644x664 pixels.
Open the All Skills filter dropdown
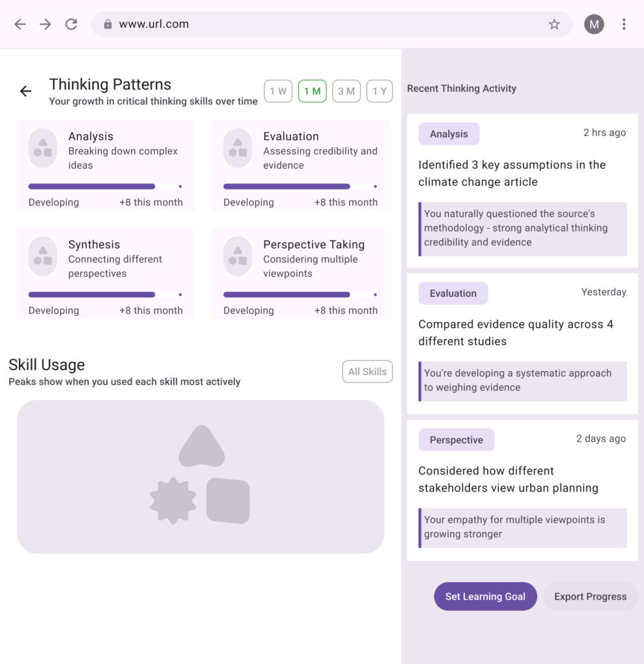367,372
